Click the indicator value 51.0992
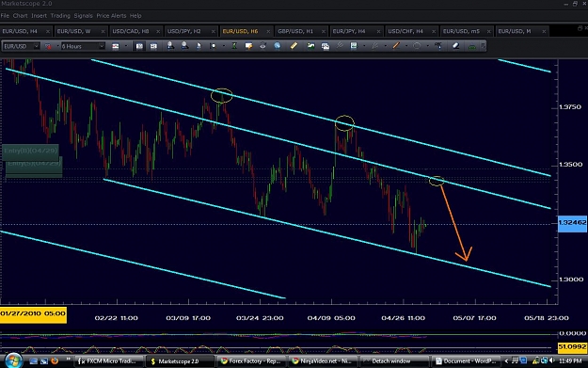Viewport: 588px width, 368px height. (572, 347)
